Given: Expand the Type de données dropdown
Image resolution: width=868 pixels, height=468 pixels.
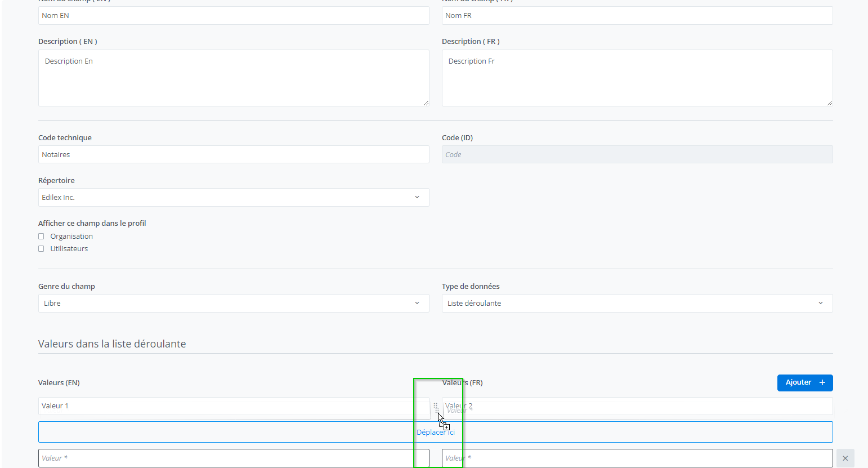Looking at the screenshot, I should [637, 303].
